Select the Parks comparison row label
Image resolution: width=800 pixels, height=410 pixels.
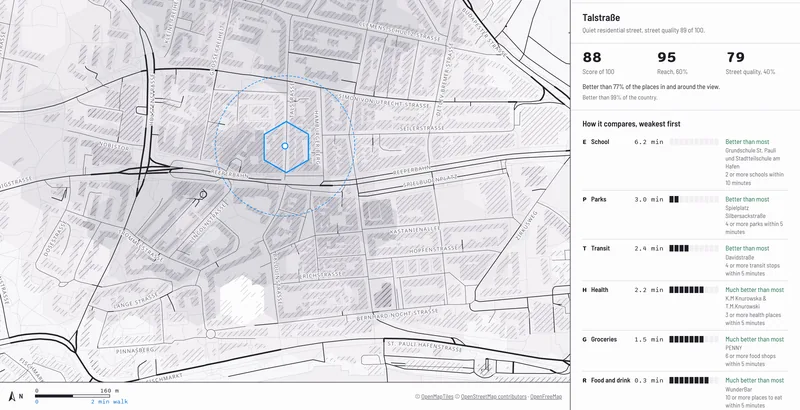[x=598, y=199]
